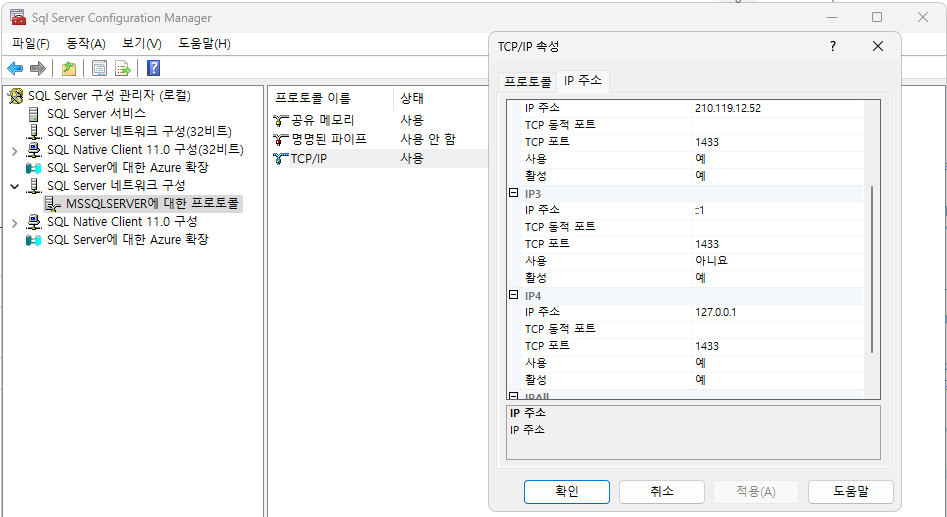Expand SQL Native Client 11.0 구성(32비트)
This screenshot has height=517, width=947.
click(x=14, y=151)
